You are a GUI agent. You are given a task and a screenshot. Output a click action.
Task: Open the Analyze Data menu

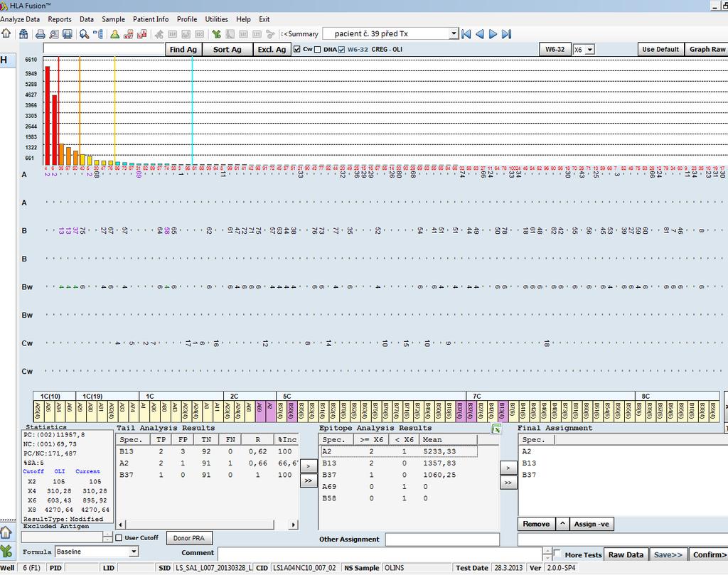pos(20,19)
